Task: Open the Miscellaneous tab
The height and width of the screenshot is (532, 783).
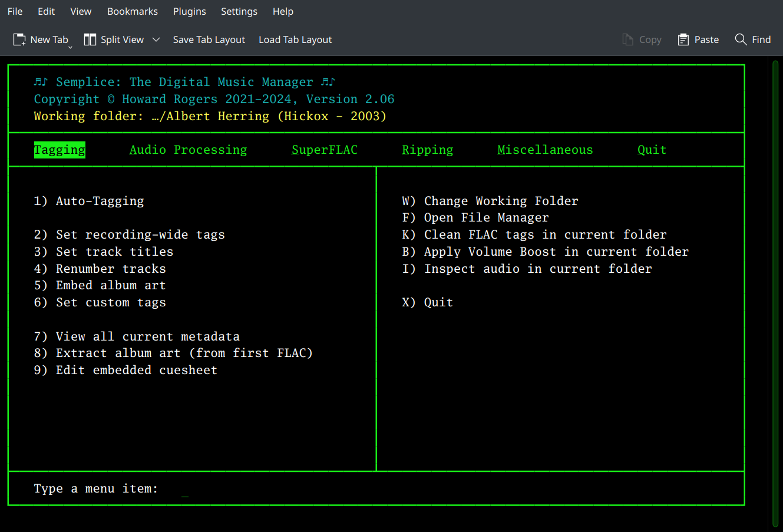Action: pos(545,150)
